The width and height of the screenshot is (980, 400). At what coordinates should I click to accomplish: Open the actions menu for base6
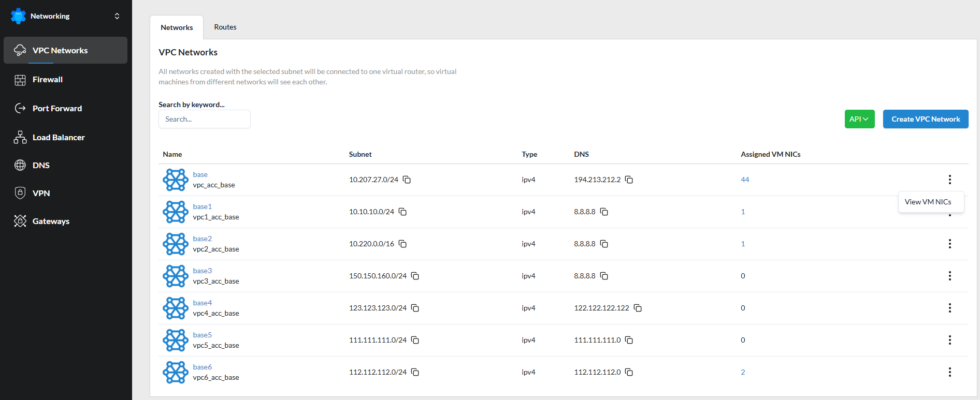coord(949,372)
